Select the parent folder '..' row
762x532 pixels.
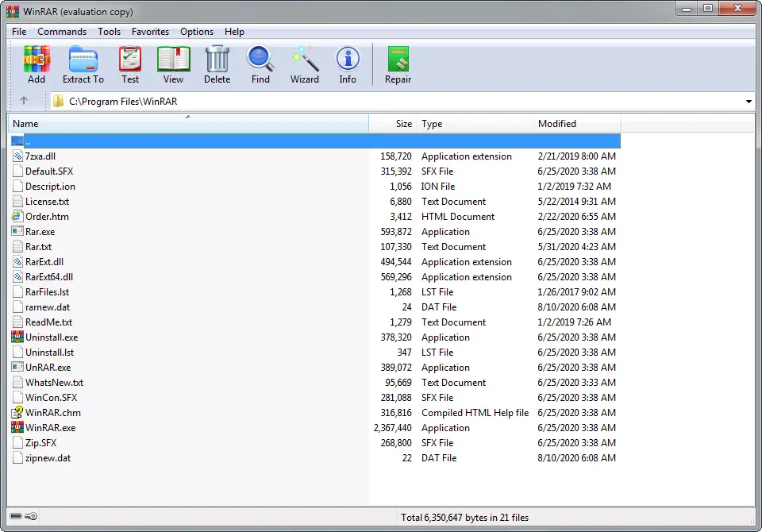click(x=29, y=141)
